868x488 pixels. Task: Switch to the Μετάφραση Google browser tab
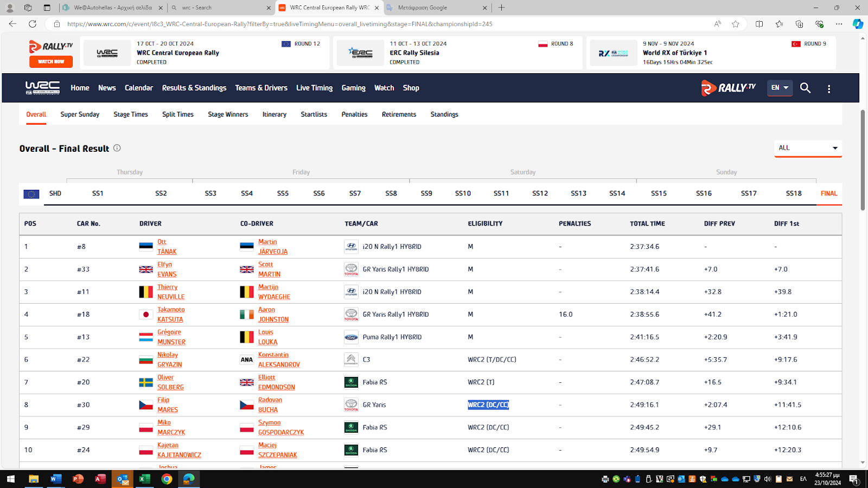click(437, 8)
